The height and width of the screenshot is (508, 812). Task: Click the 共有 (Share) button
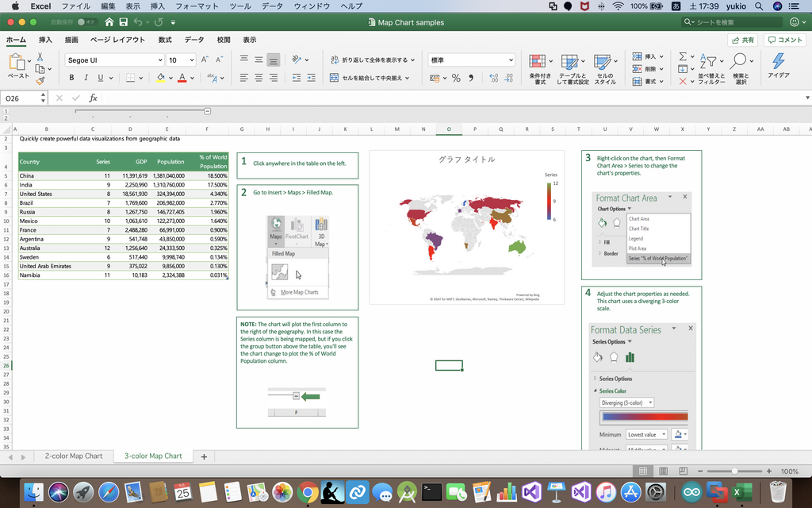coord(742,40)
